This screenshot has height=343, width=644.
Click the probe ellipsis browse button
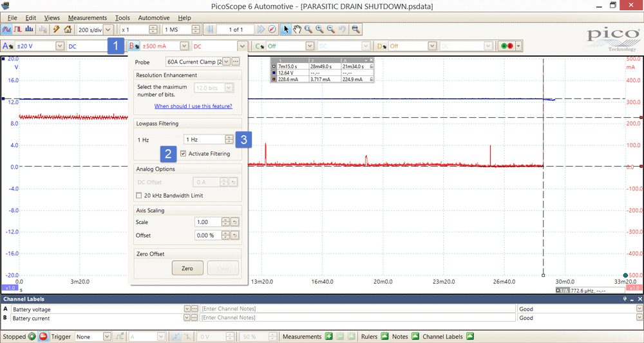(235, 62)
